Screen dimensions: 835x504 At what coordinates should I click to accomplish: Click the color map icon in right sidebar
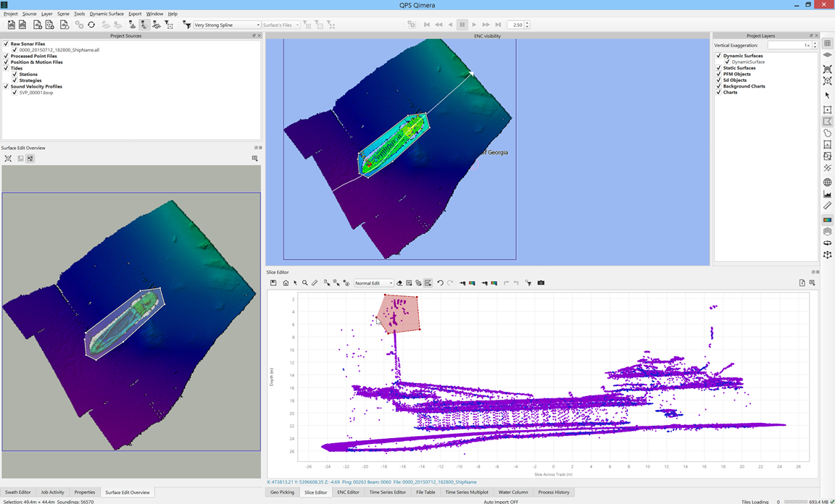click(827, 220)
